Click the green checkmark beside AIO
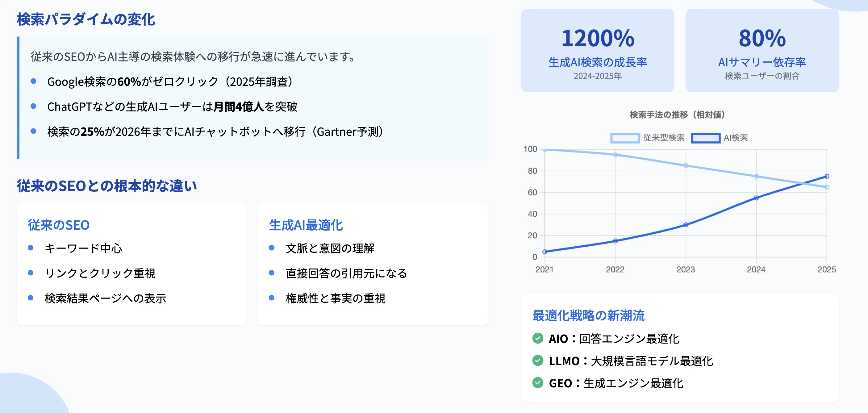 (x=537, y=338)
